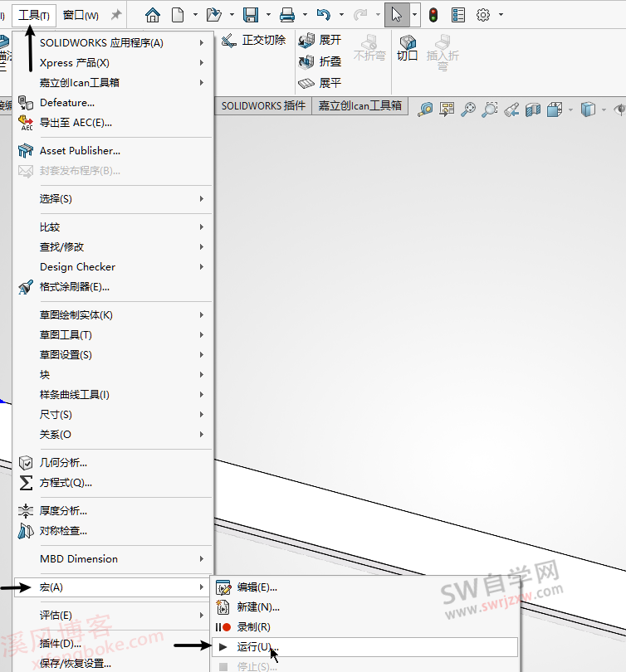
Task: Click the Rebuild traffic light icon
Action: point(433,15)
